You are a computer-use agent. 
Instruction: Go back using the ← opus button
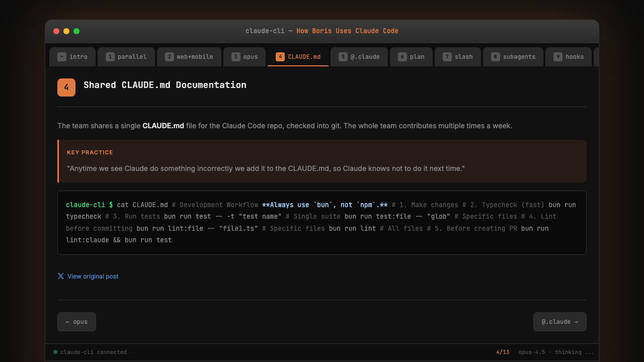(x=76, y=322)
